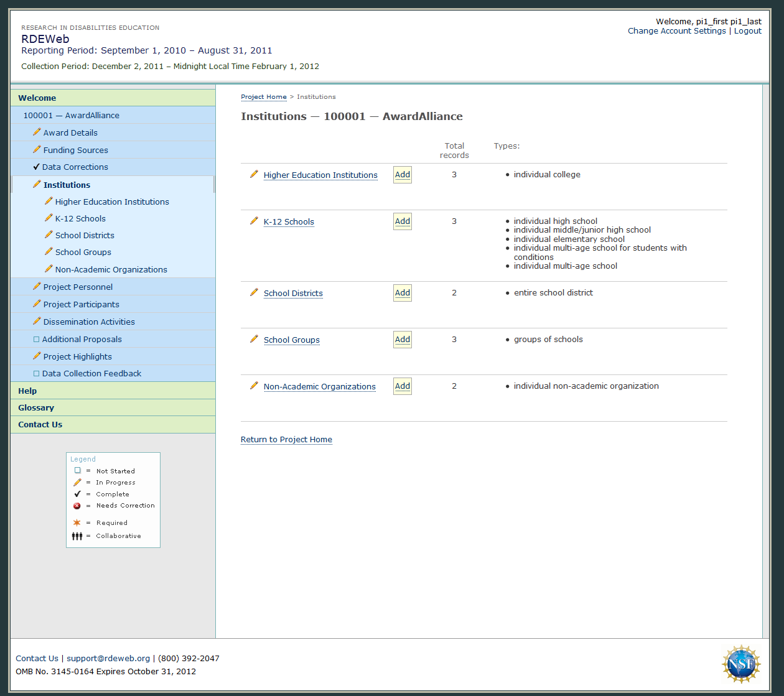Expand the 100001 — AwardAlliance project node
This screenshot has height=696, width=784.
point(71,115)
